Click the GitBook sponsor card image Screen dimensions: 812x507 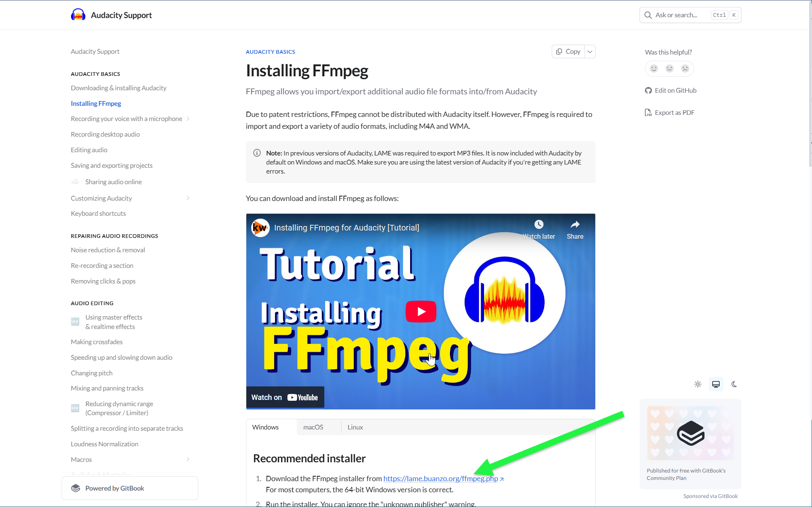click(690, 433)
